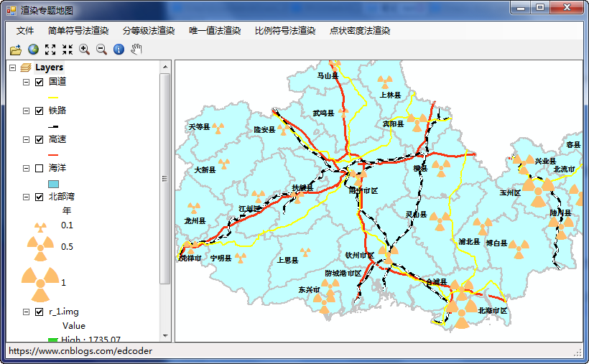589x364 pixels.
Task: Choose the pan hand tool
Action: [x=136, y=50]
